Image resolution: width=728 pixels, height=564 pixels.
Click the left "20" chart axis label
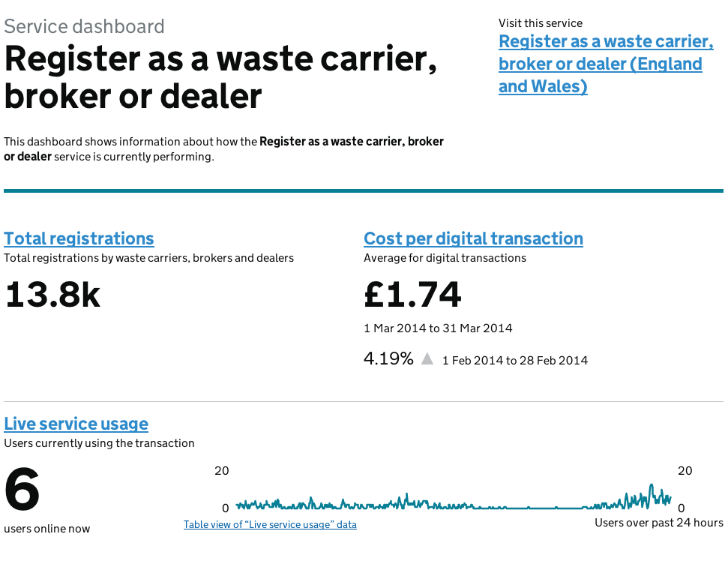pyautogui.click(x=222, y=471)
